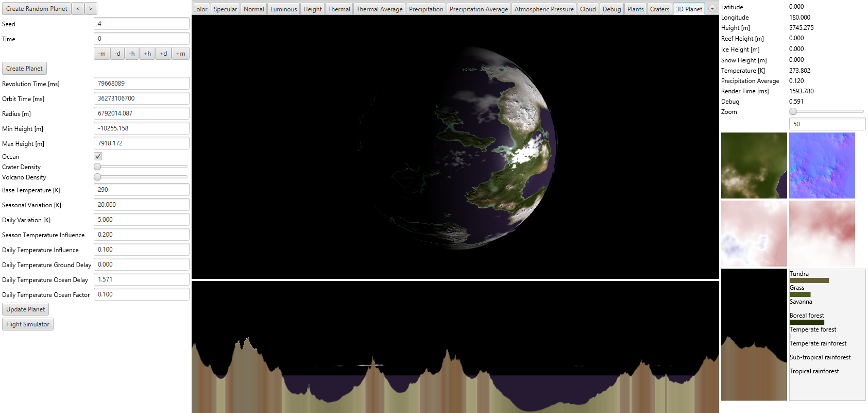Click the Min Height input field
The image size is (868, 413).
pyautogui.click(x=141, y=128)
